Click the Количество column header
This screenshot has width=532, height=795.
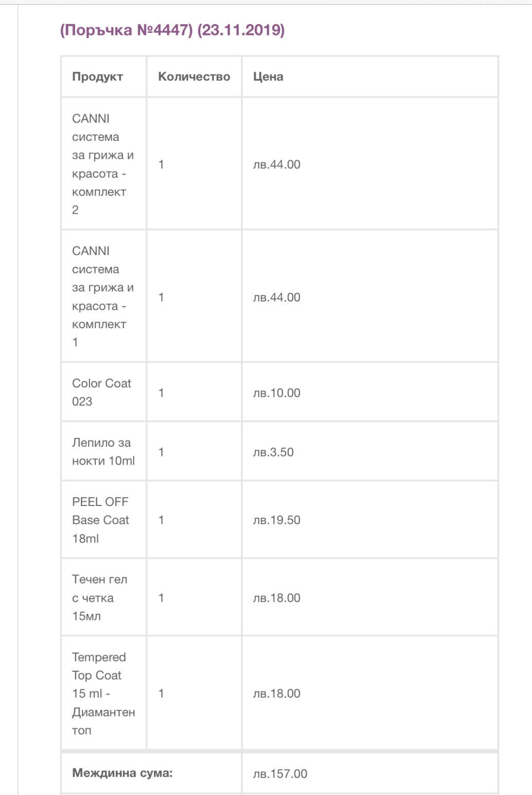[194, 77]
